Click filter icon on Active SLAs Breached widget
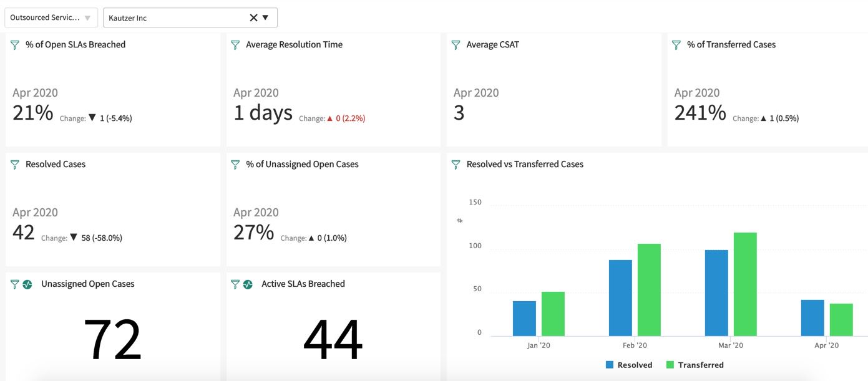The height and width of the screenshot is (381, 868). point(235,284)
